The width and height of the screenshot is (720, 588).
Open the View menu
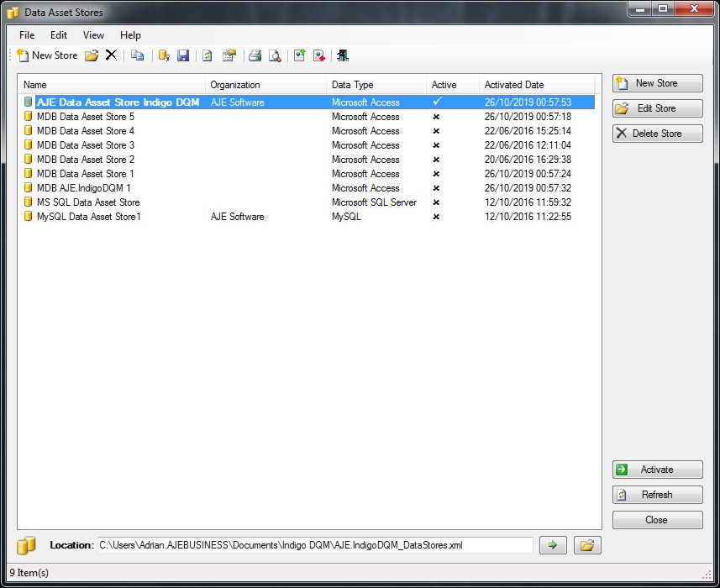tap(93, 35)
